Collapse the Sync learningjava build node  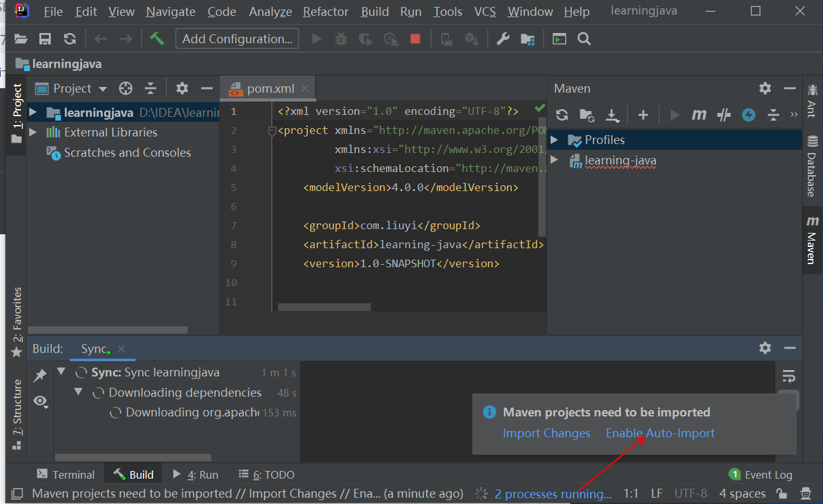[62, 372]
